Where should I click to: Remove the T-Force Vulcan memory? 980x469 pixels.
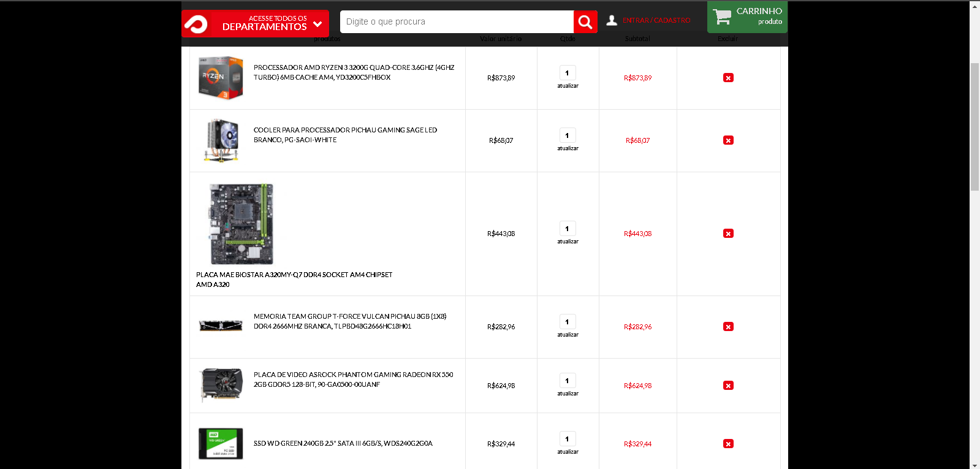[x=728, y=327]
